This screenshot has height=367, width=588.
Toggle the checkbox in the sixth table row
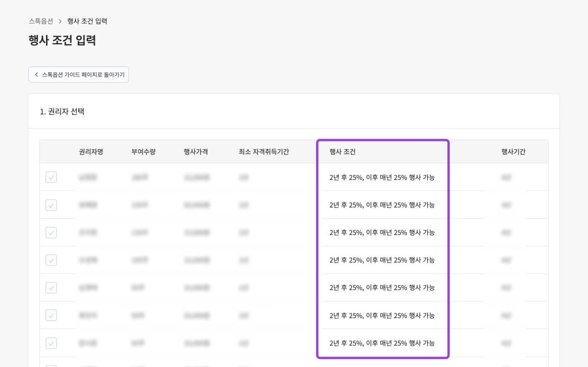(x=51, y=315)
